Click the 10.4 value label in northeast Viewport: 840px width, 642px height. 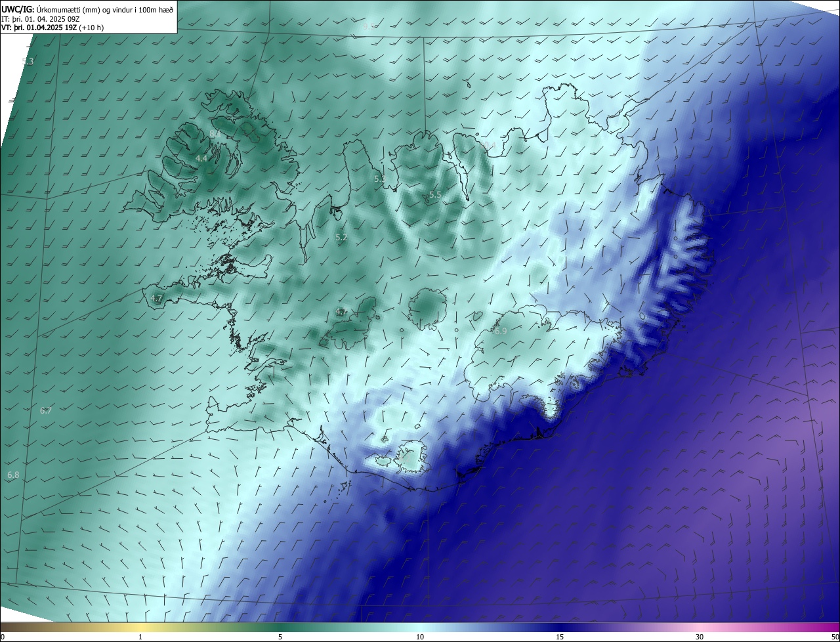click(x=488, y=145)
